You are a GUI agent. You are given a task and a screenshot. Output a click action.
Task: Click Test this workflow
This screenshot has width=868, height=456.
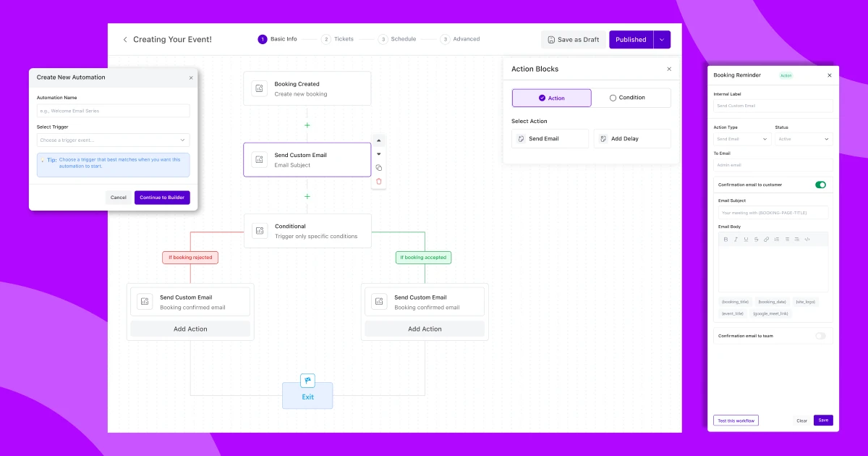pyautogui.click(x=736, y=420)
